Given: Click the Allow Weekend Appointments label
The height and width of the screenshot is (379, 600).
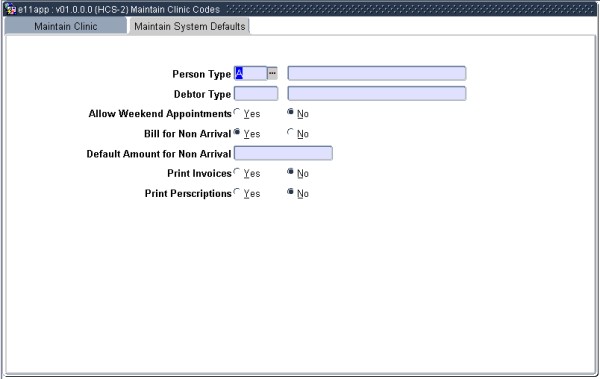Looking at the screenshot, I should coord(160,114).
